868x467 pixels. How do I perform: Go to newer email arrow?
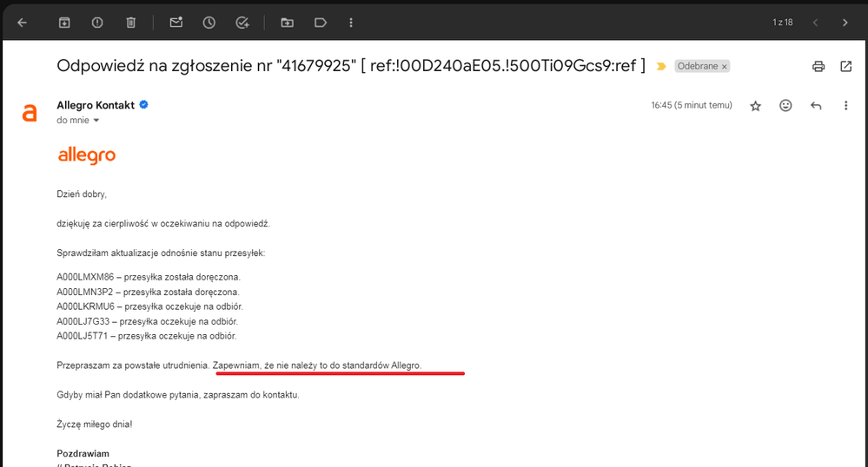815,23
